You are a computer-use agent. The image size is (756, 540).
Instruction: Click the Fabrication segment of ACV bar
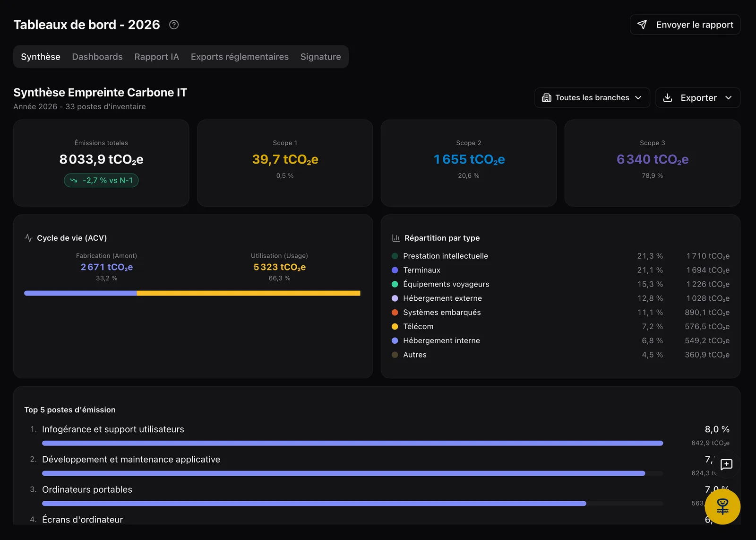tap(80, 293)
